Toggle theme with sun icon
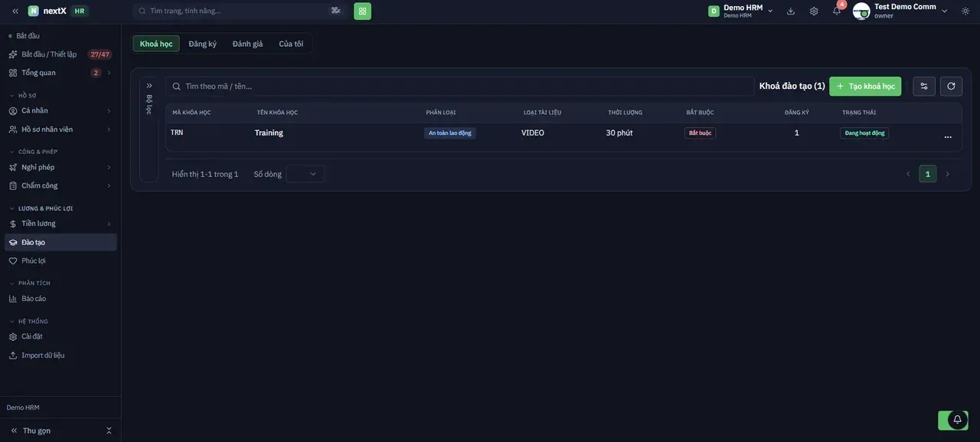Viewport: 980px width, 442px height. tap(965, 11)
